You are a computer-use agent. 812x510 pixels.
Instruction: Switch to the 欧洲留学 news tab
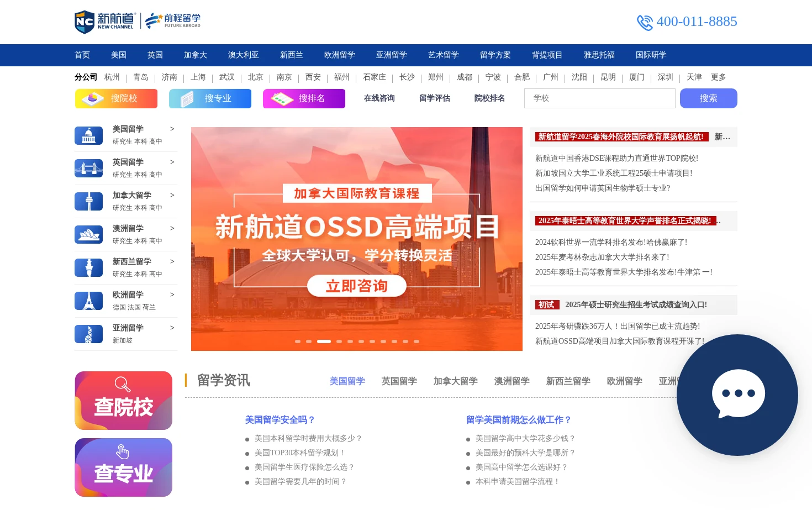(x=625, y=381)
